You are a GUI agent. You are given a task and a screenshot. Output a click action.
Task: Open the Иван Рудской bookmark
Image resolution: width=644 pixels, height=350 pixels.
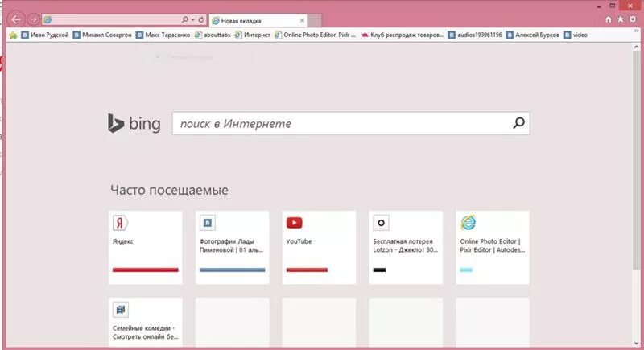45,35
